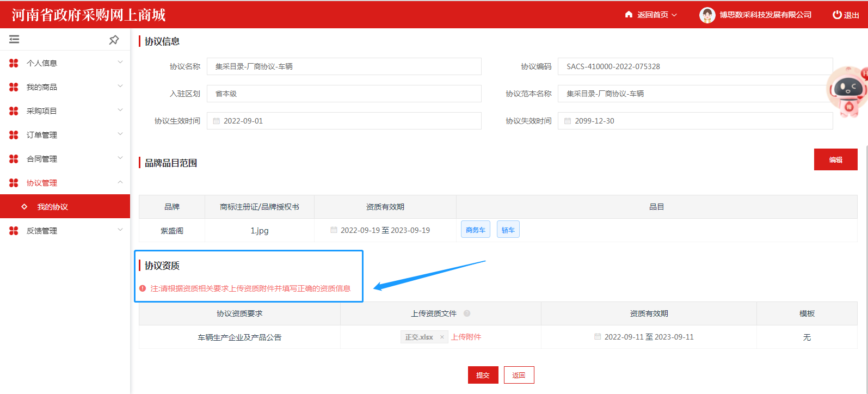Click the calendar icon in 紫盛阁 资质有效期
Screen dimensions: 868x394
[x=334, y=230]
